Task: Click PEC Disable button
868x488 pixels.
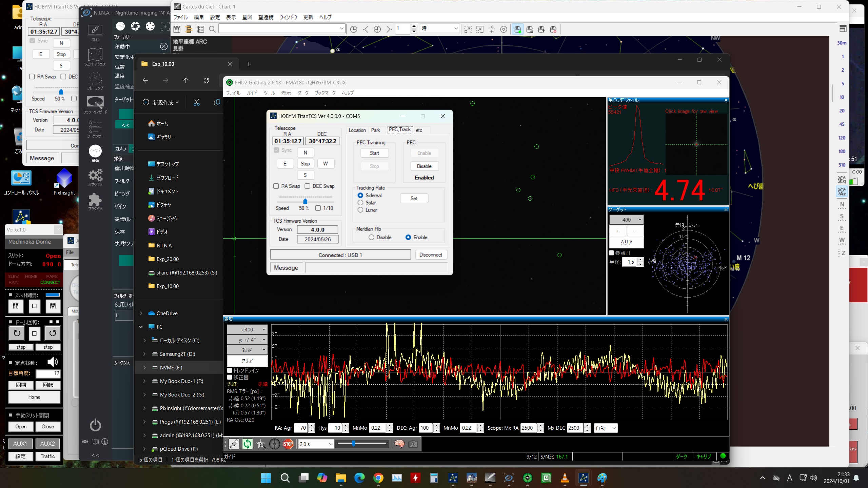Action: 424,166
